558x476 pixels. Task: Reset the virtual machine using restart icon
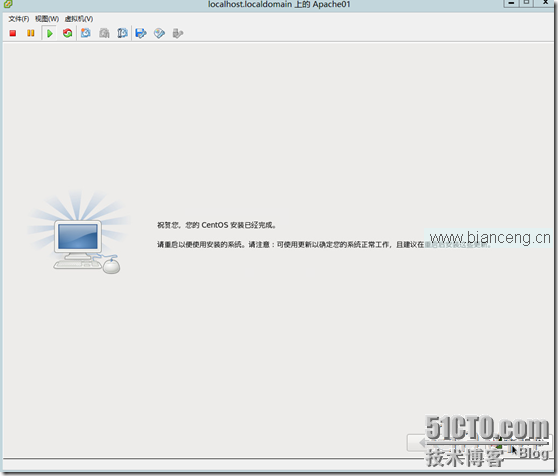[68, 33]
